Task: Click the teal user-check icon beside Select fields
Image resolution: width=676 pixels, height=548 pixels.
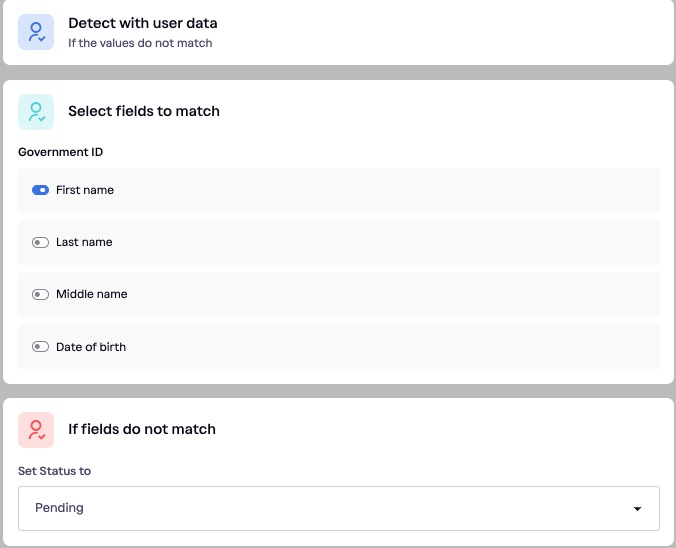Action: coord(36,112)
